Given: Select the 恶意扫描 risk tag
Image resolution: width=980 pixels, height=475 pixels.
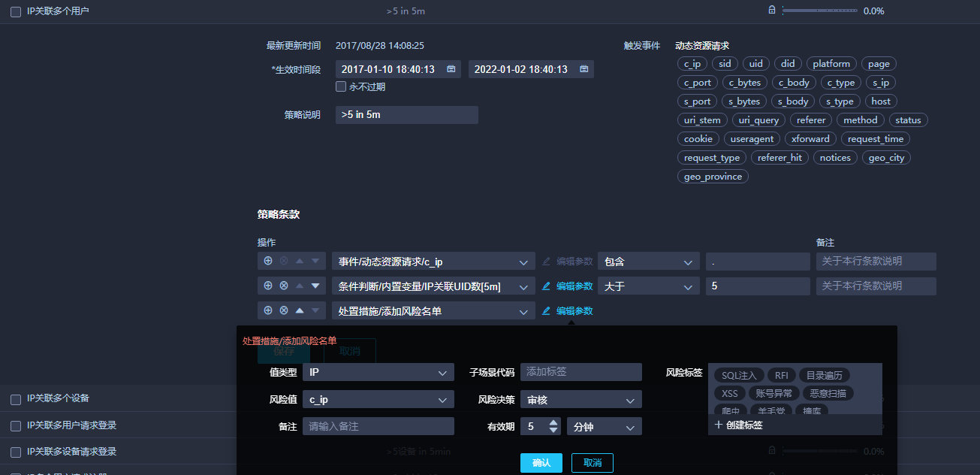Looking at the screenshot, I should click(x=828, y=393).
